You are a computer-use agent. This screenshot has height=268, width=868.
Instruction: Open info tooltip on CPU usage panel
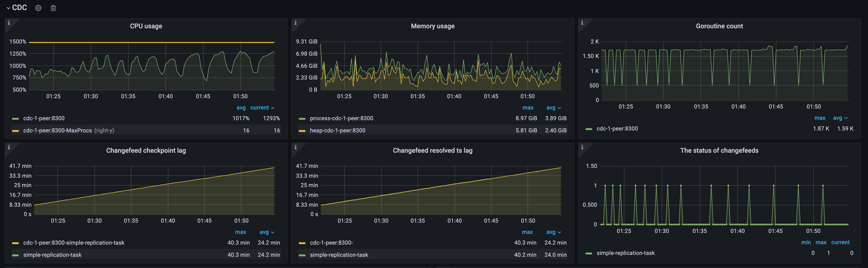[x=9, y=22]
